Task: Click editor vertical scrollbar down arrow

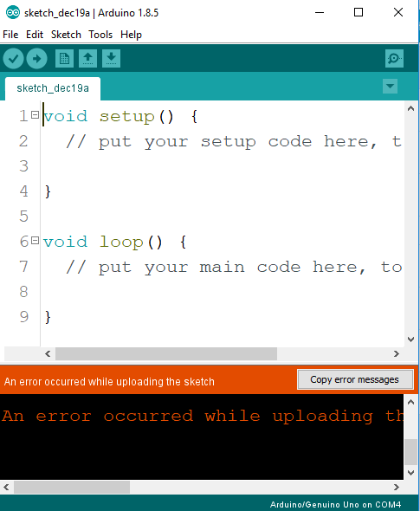Action: pos(410,340)
